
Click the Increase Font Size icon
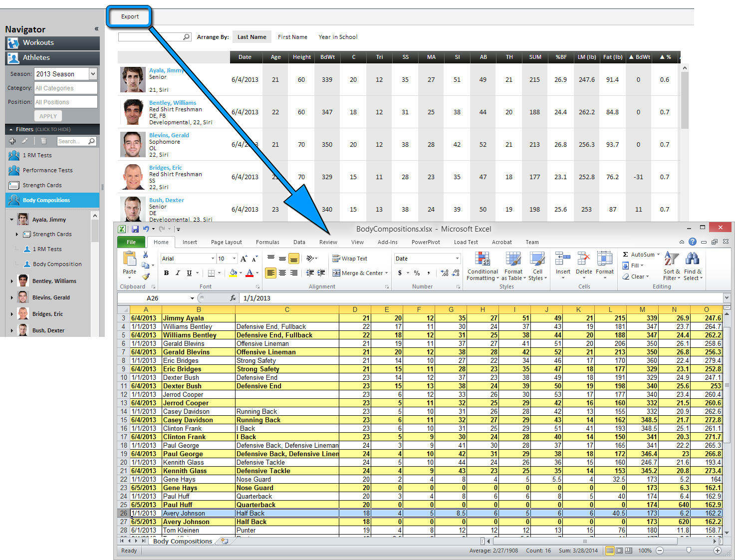coord(244,259)
